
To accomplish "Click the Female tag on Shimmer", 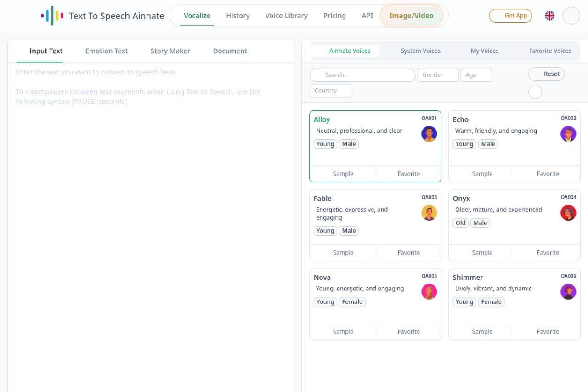I will point(492,302).
